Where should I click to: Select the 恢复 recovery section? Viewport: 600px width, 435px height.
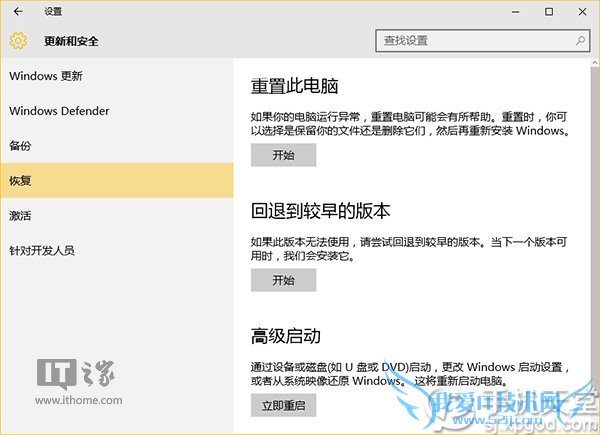pyautogui.click(x=117, y=181)
